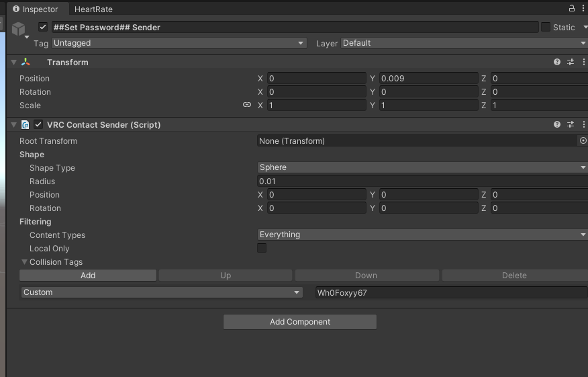588x377 pixels.
Task: Toggle the GameObject active checkbox
Action: (44, 28)
